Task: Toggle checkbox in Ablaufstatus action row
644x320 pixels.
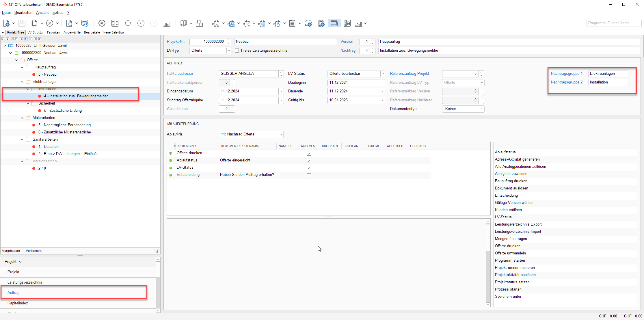Action: click(x=309, y=161)
